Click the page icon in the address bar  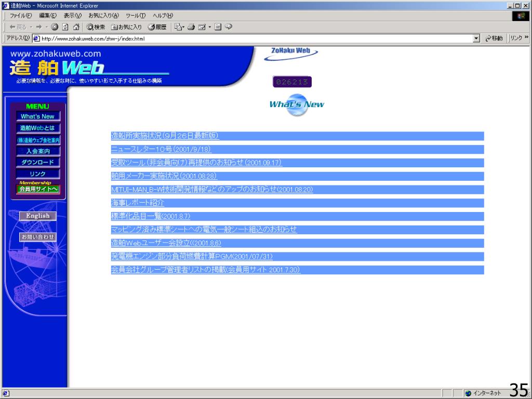click(x=37, y=38)
